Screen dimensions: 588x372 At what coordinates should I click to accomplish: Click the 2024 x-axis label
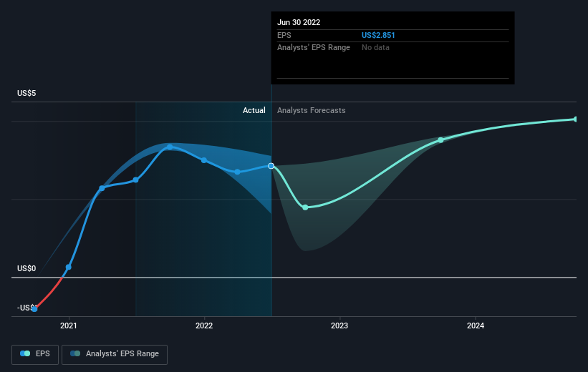(x=475, y=326)
